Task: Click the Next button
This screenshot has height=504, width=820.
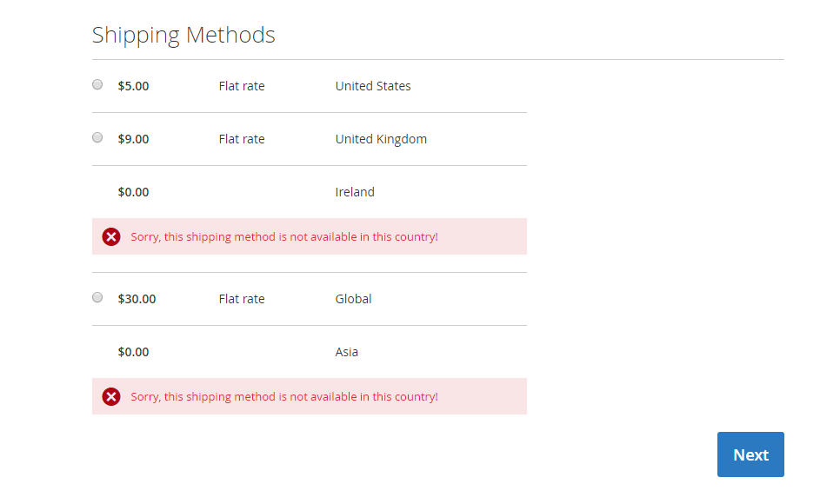Action: (x=750, y=454)
